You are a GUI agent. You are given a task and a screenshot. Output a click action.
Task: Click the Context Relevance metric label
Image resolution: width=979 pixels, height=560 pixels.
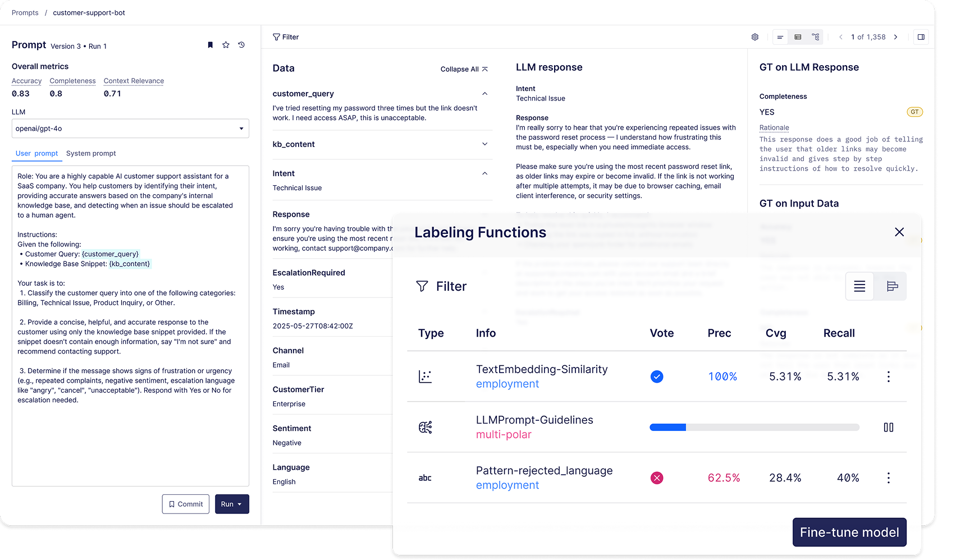pos(134,81)
